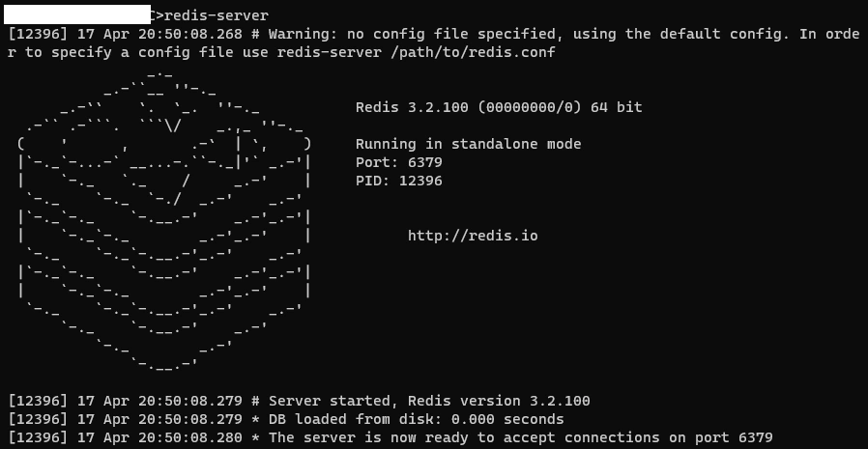Click the 'ready to accept connections' log line

click(391, 438)
